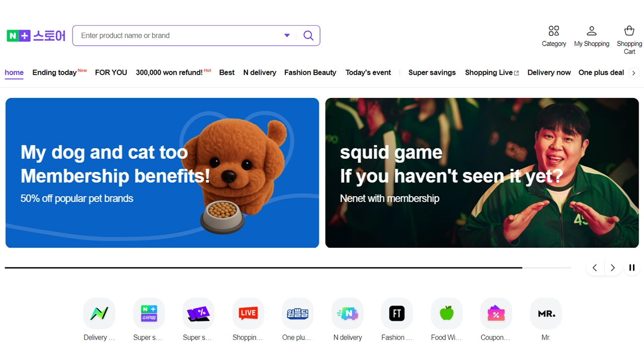Click the Delivery shortcut icon
This screenshot has width=644, height=362.
pyautogui.click(x=99, y=313)
